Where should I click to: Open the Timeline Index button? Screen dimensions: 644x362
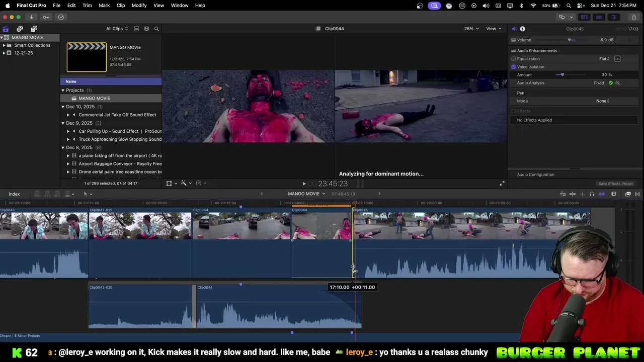point(14,194)
